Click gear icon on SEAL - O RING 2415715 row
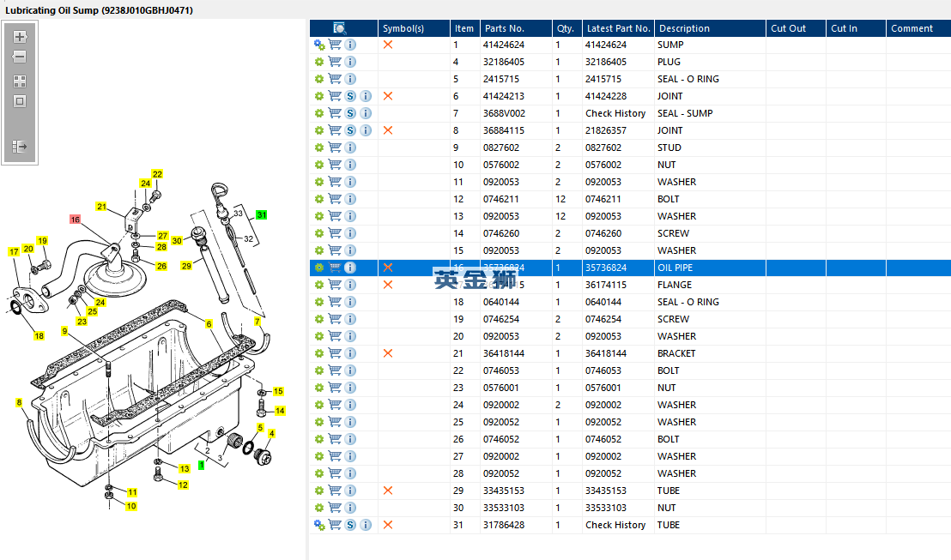 point(319,79)
